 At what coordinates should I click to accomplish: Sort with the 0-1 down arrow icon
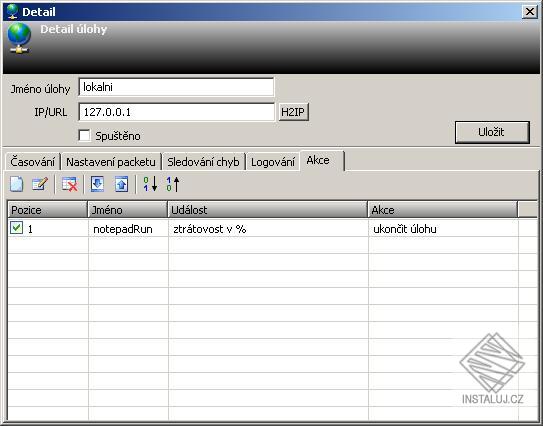(150, 184)
